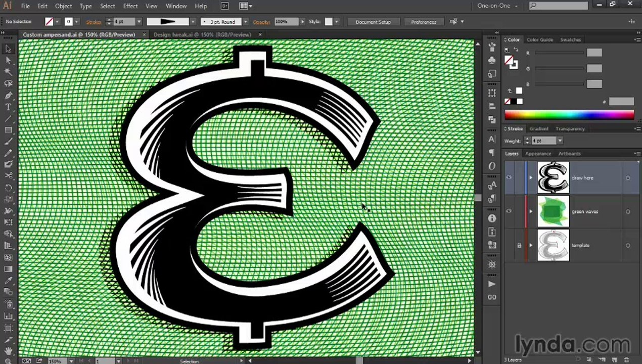Expand the 'green waves' layer contents
The height and width of the screenshot is (364, 642).
[x=531, y=211]
